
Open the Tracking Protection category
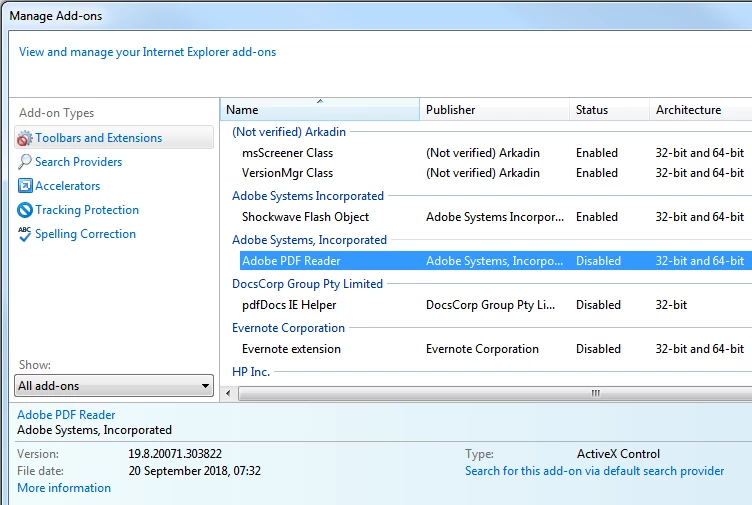(x=87, y=210)
